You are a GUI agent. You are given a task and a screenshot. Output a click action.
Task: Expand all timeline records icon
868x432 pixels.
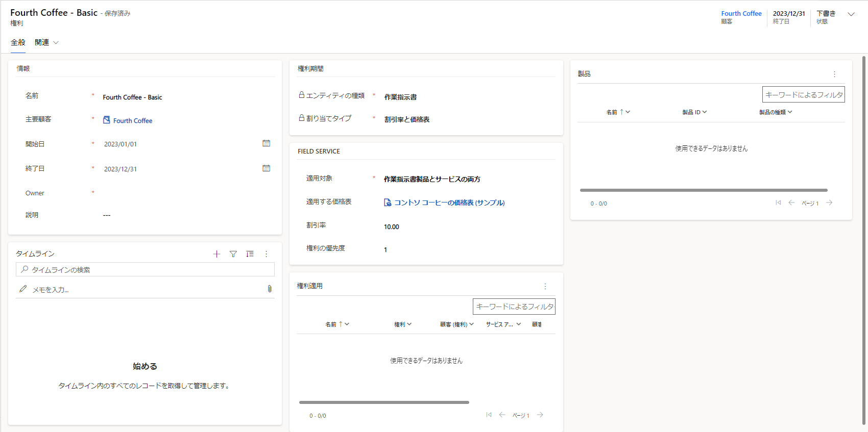point(250,254)
